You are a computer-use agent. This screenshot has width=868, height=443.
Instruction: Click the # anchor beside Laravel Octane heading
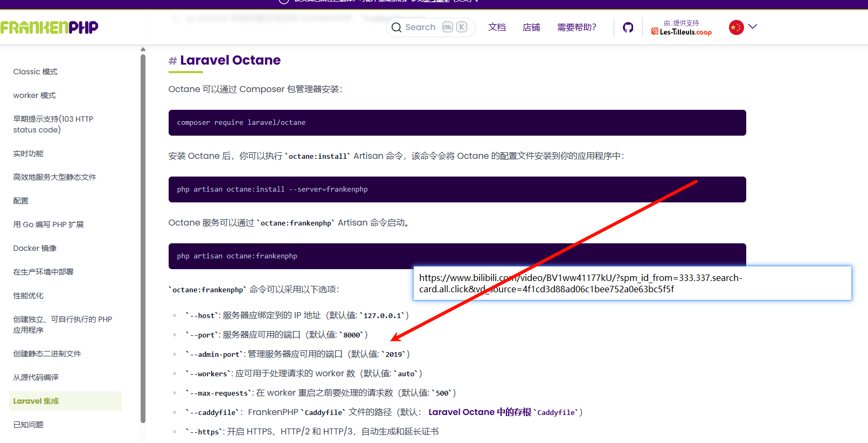tap(172, 61)
